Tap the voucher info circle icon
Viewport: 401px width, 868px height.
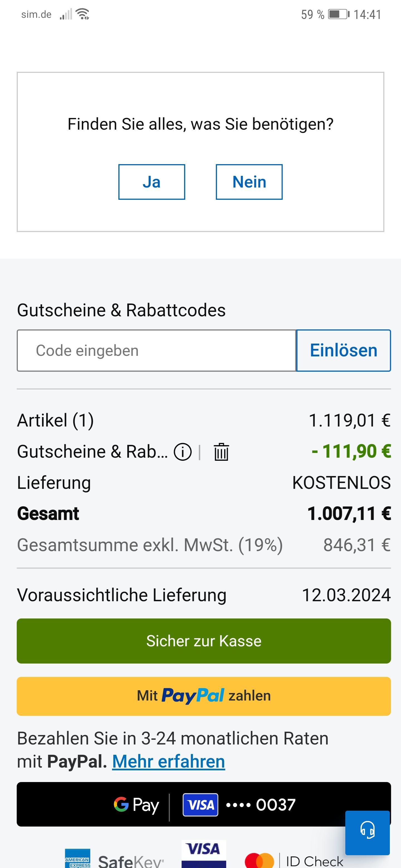tap(182, 452)
